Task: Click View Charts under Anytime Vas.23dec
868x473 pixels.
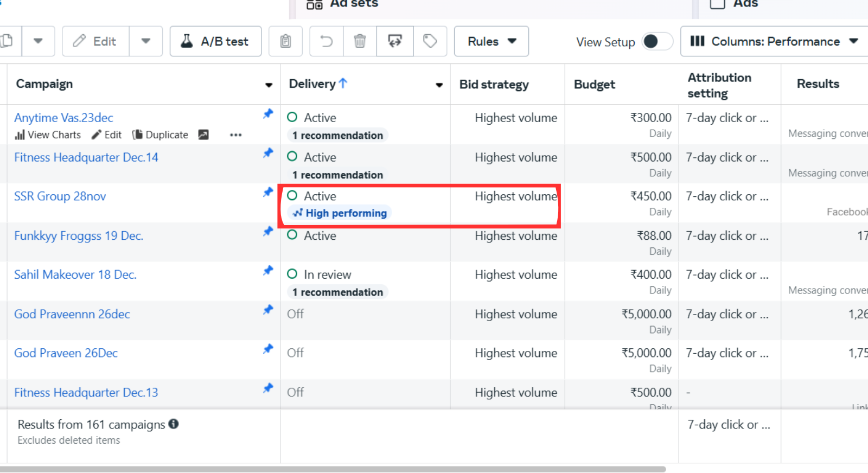Action: 48,135
